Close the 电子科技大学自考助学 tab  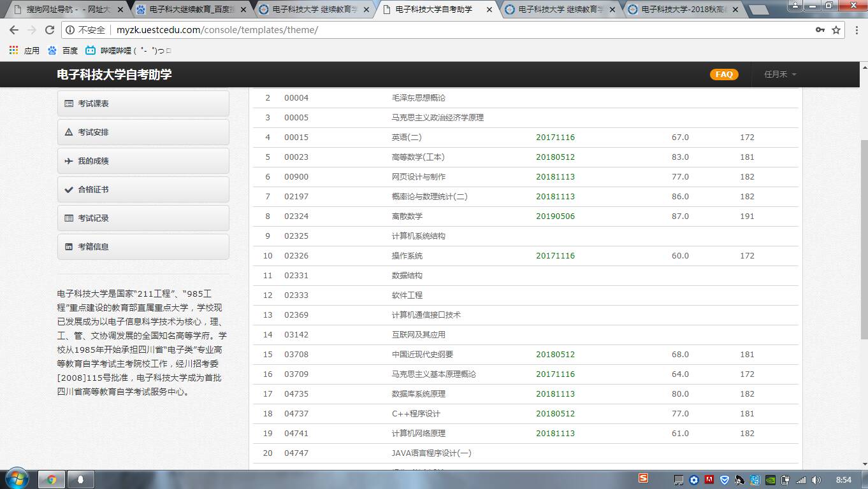click(x=489, y=10)
